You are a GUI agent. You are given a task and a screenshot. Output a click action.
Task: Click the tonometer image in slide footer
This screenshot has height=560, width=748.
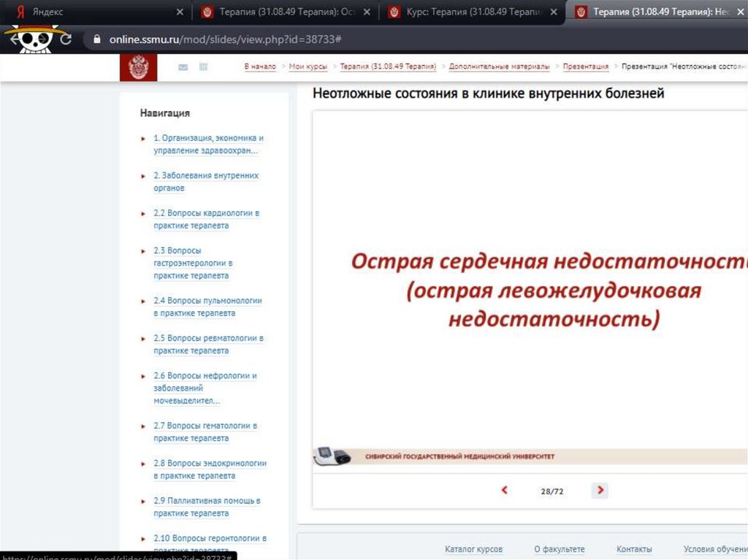[332, 456]
